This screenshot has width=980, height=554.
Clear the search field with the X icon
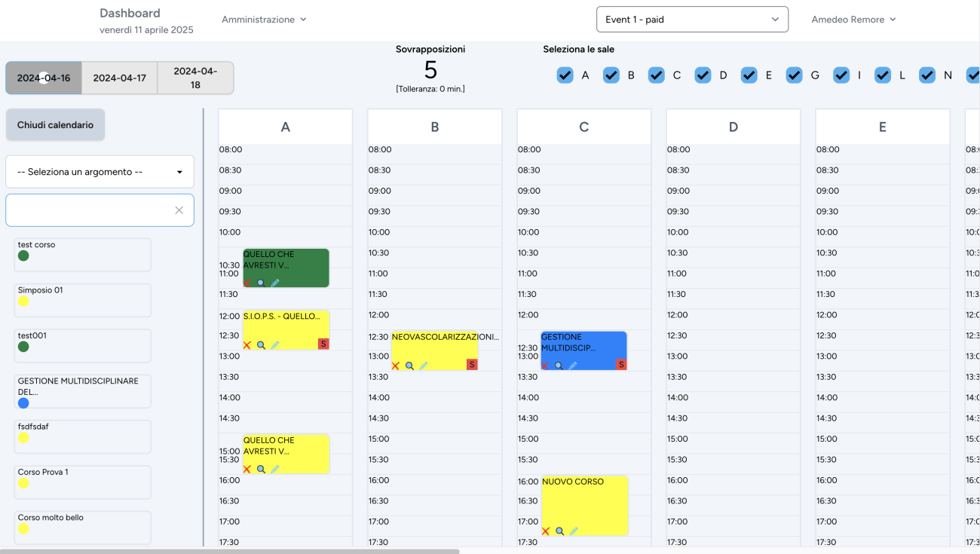click(179, 210)
